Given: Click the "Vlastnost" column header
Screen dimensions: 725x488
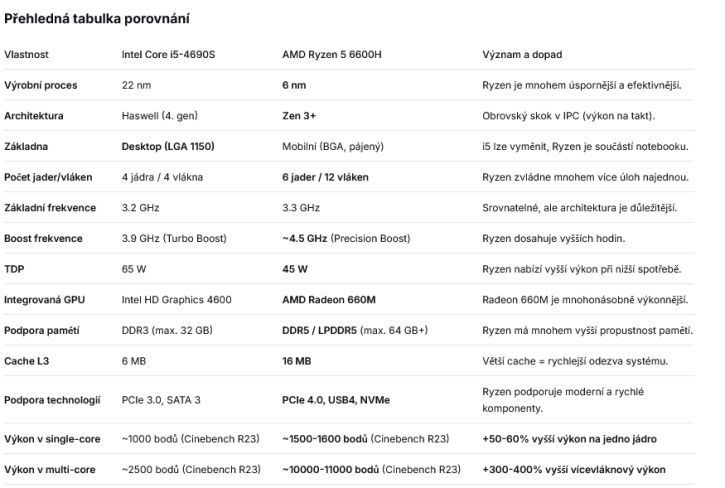Looking at the screenshot, I should pos(26,54).
